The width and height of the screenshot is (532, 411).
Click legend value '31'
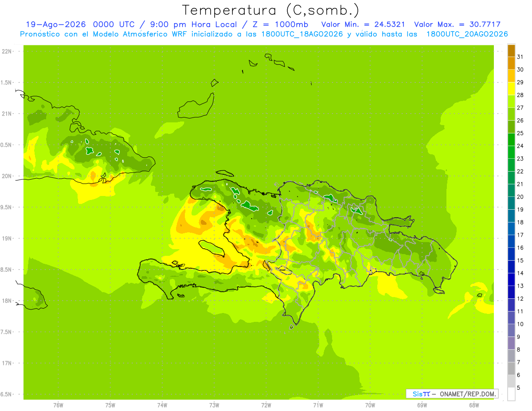tap(520, 56)
